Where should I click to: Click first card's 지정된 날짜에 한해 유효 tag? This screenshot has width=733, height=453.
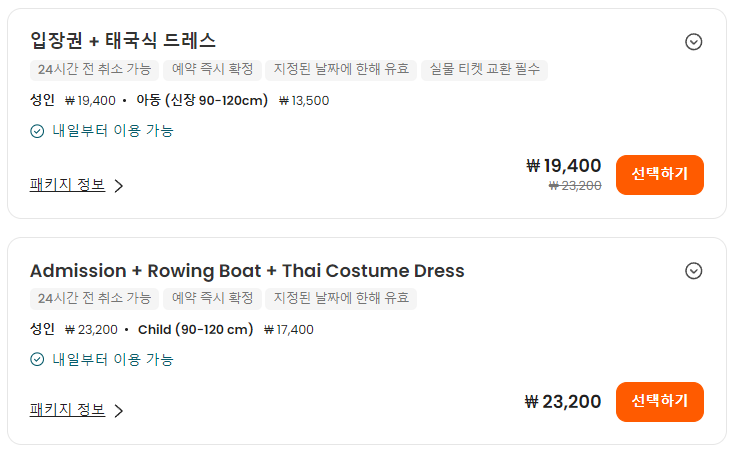click(x=341, y=70)
